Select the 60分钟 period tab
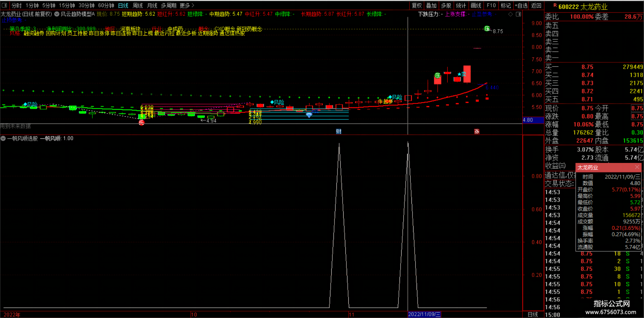Image resolution: width=644 pixels, height=318 pixels. click(106, 5)
